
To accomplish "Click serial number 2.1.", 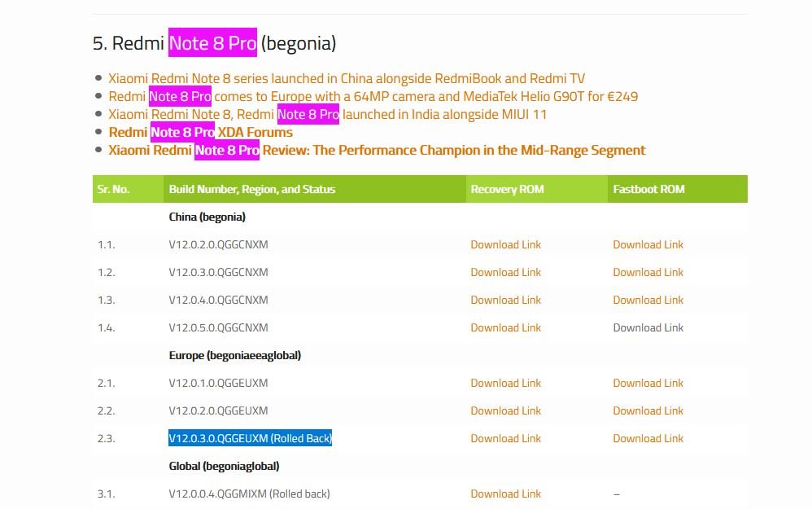I will tap(106, 383).
